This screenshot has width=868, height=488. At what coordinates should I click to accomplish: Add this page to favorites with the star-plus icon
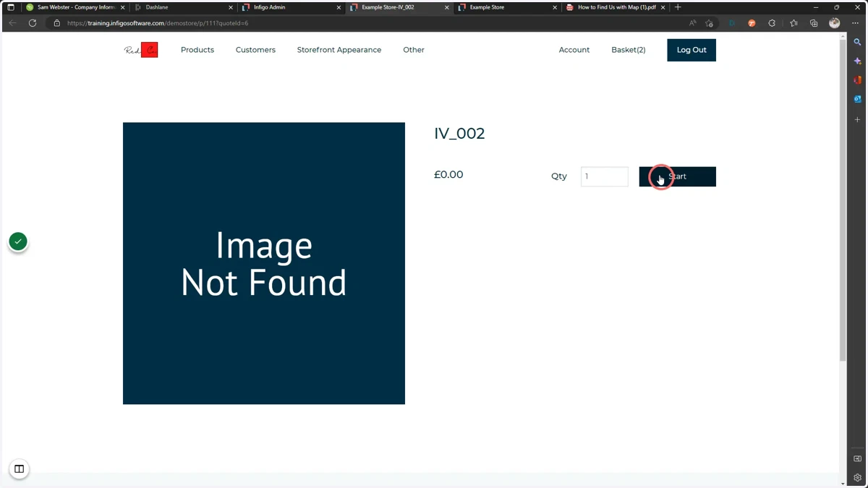coord(709,23)
